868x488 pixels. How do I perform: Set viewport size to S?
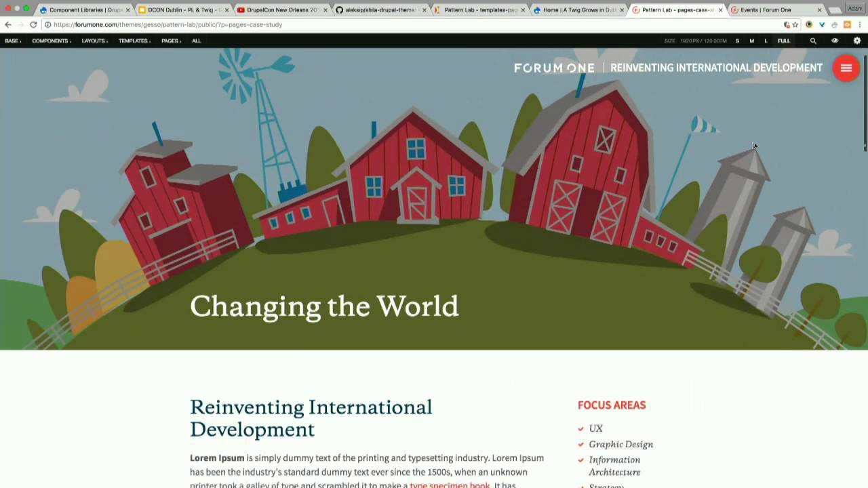737,41
